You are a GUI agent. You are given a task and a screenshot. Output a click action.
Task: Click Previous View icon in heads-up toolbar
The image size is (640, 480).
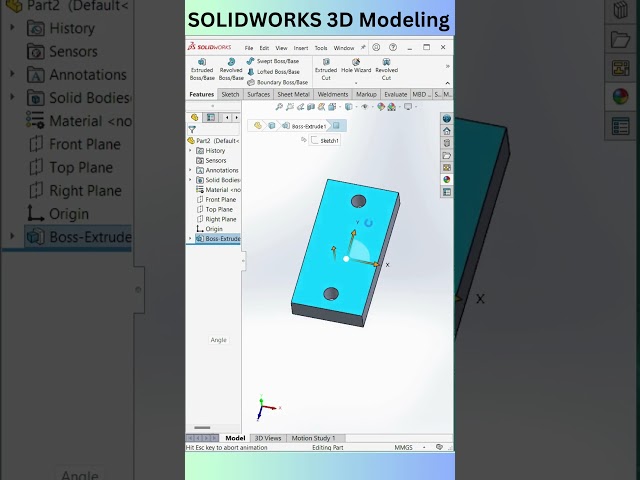click(x=300, y=107)
